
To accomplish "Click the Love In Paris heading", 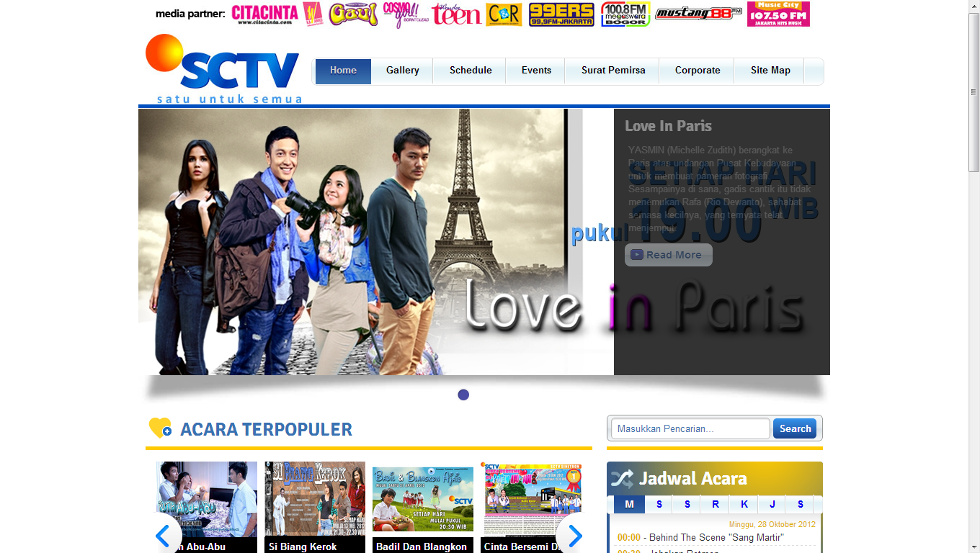I will pyautogui.click(x=668, y=126).
